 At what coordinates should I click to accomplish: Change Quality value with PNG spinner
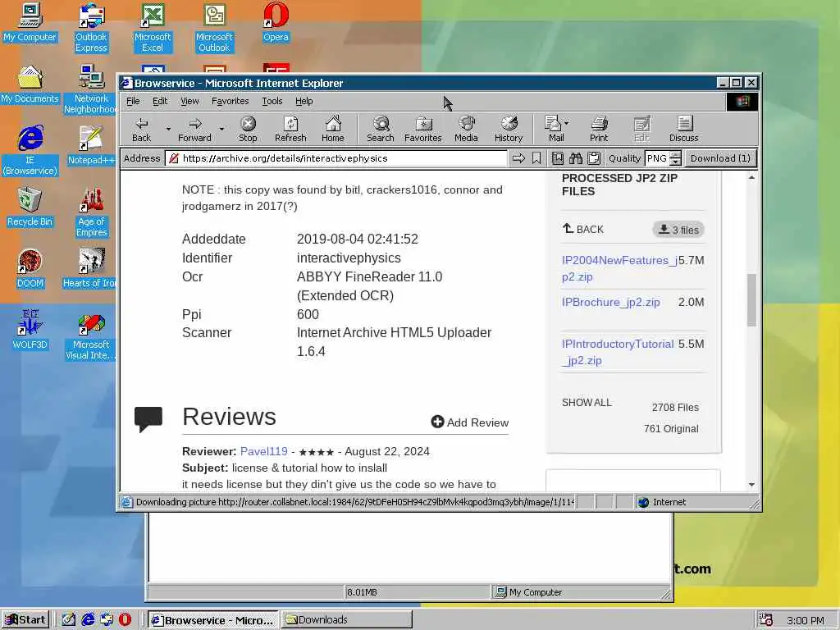pyautogui.click(x=676, y=158)
